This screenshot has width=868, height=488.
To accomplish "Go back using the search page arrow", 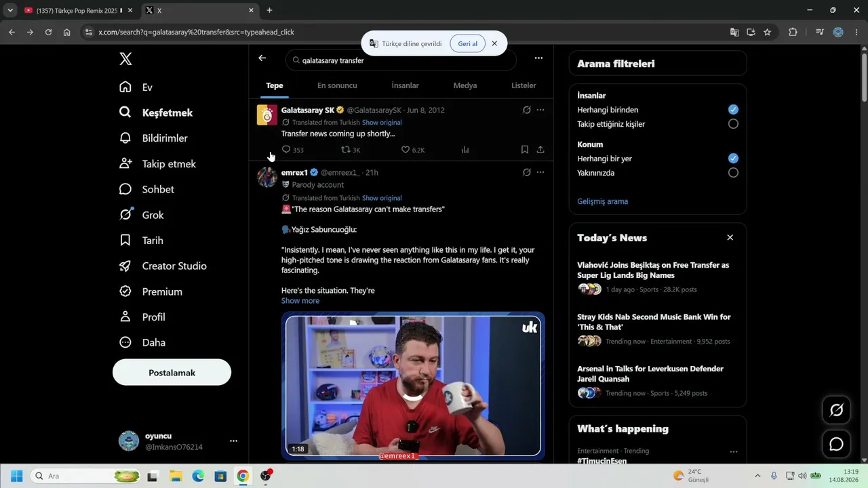I will tap(262, 58).
